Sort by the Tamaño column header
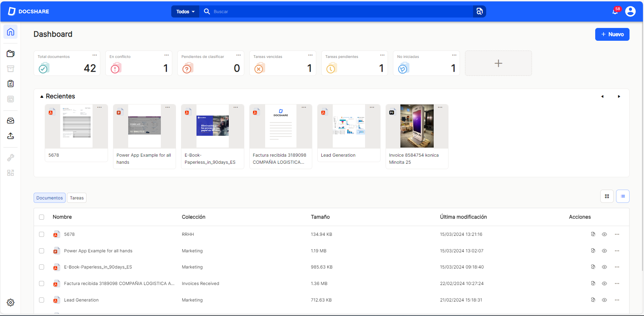The image size is (644, 316). [x=320, y=217]
